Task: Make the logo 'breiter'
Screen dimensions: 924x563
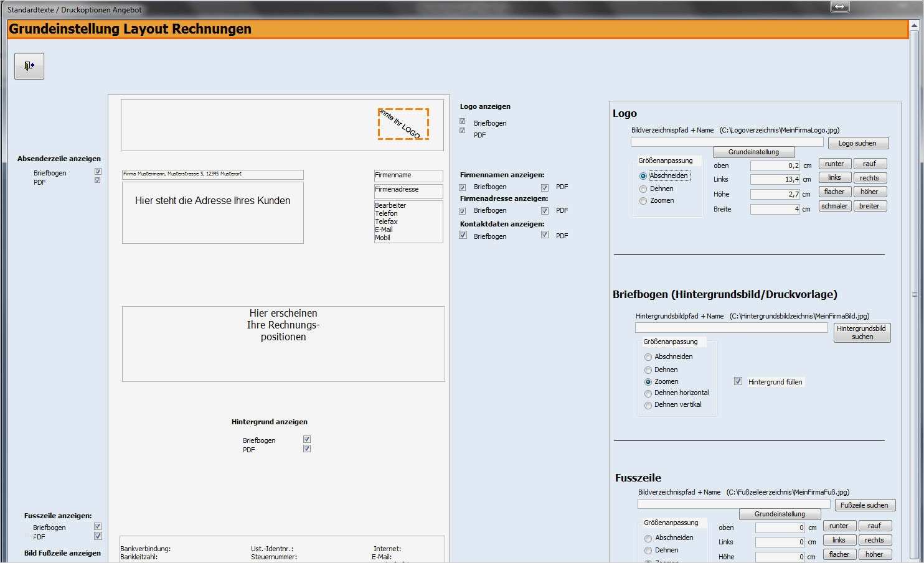Action: (x=870, y=205)
